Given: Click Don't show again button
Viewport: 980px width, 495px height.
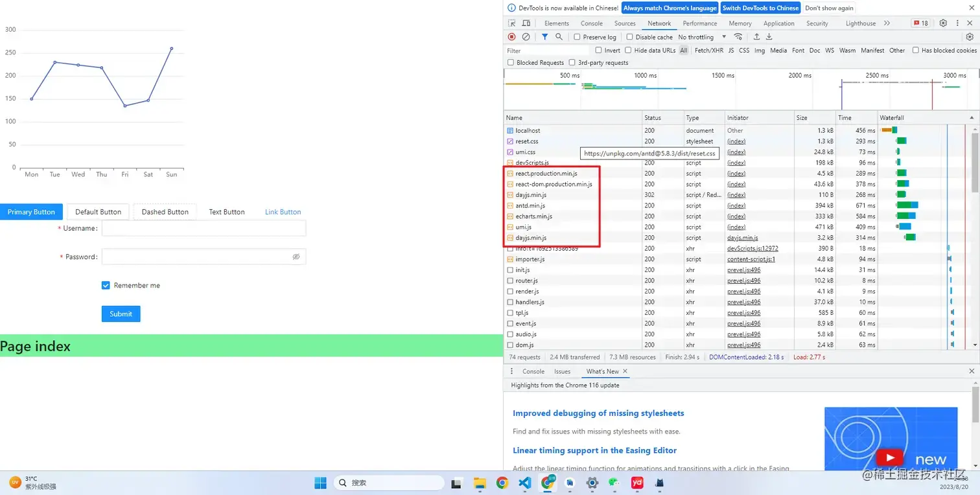Looking at the screenshot, I should pos(829,8).
